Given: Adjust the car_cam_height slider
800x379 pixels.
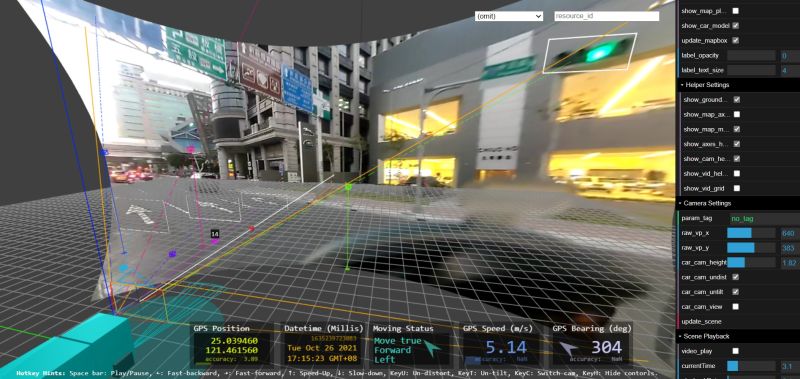Looking at the screenshot, I should (x=751, y=263).
